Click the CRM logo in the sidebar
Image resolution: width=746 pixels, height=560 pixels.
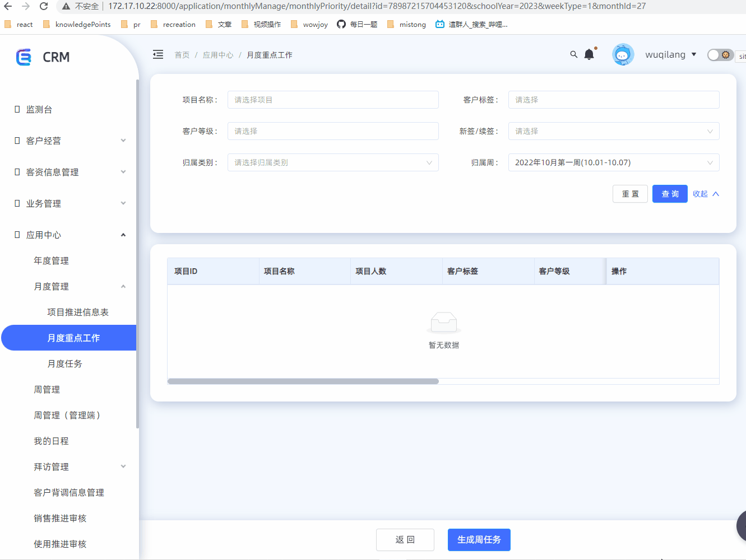[42, 57]
